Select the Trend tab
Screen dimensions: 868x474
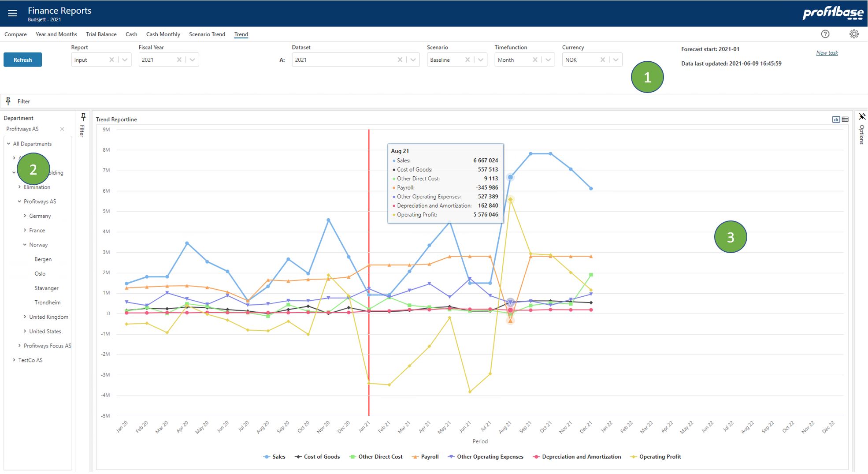[241, 34]
